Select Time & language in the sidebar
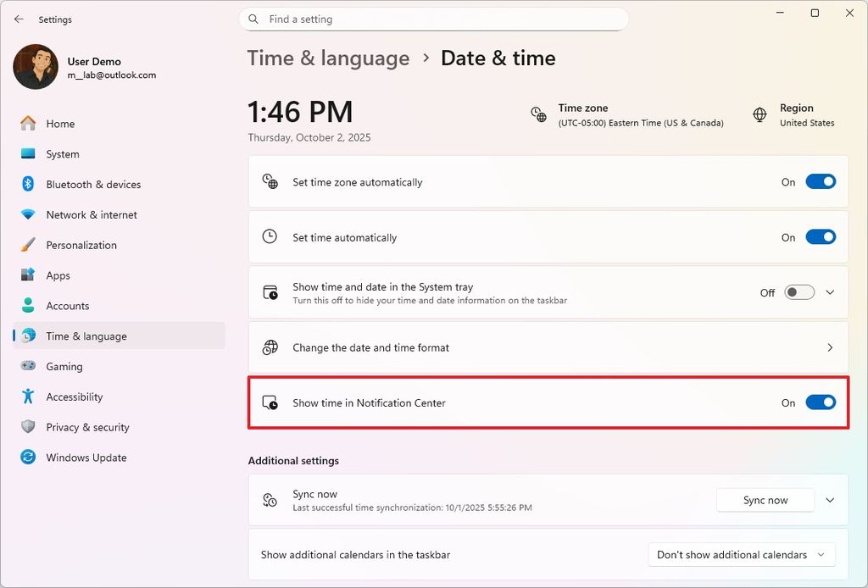This screenshot has width=868, height=588. 86,336
